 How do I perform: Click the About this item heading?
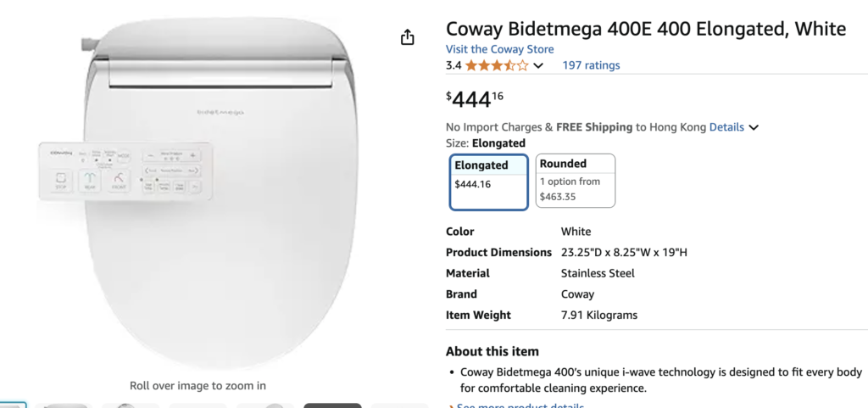tap(492, 351)
